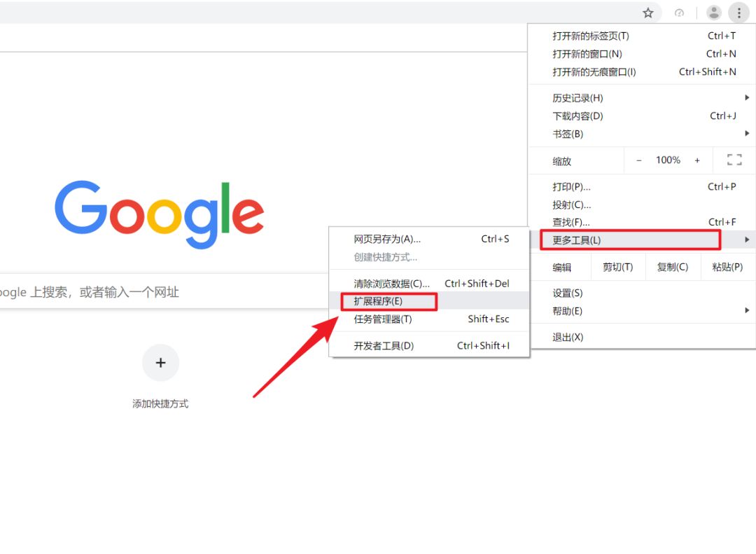Click the 缩放 label in menu

click(x=561, y=161)
